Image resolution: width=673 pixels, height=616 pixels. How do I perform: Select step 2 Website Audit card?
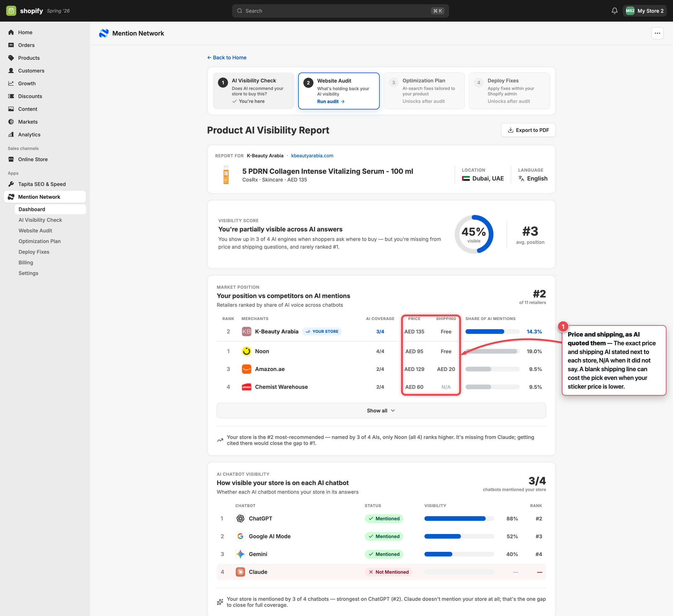[x=339, y=91]
